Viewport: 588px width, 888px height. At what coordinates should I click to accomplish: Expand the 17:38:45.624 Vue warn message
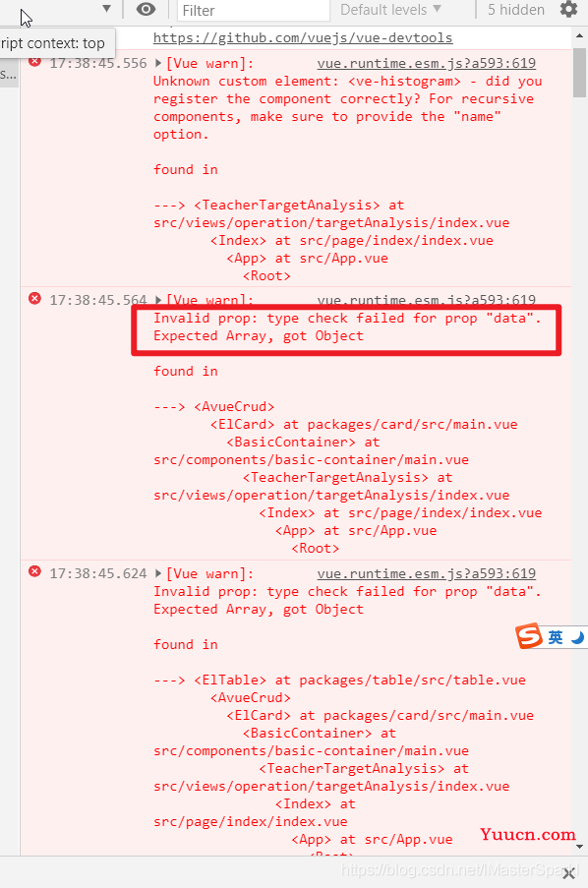[x=158, y=573]
